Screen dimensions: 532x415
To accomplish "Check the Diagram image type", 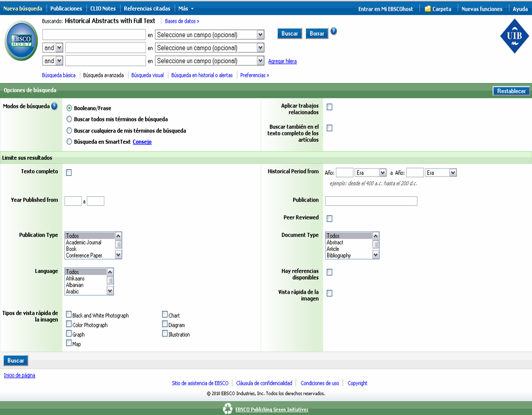I will pyautogui.click(x=165, y=324).
